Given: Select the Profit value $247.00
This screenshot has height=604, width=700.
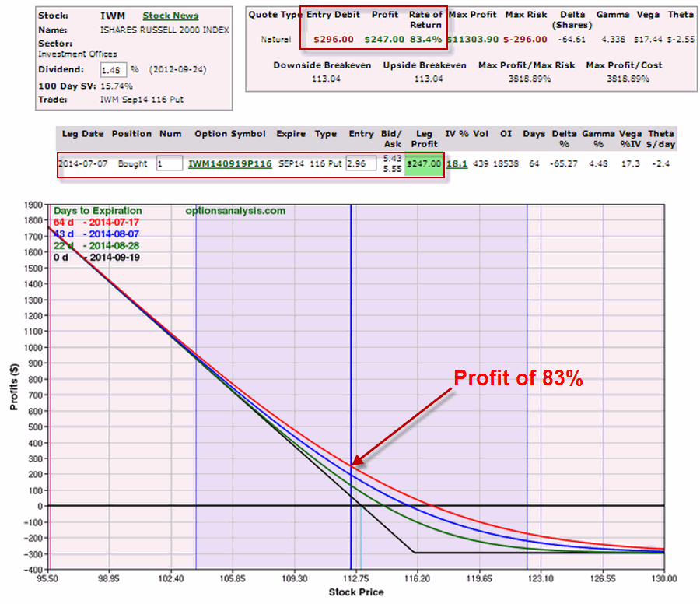Looking at the screenshot, I should 384,40.
